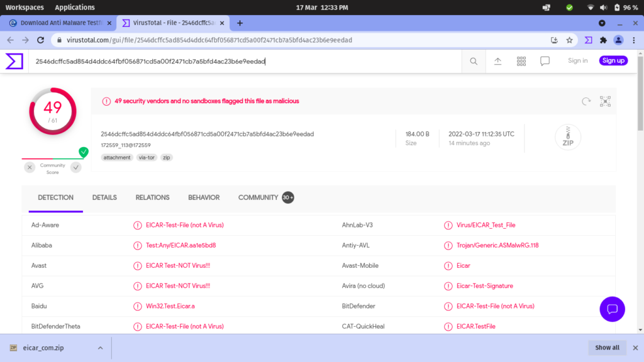
Task: Open the floating chat bubble button
Action: [612, 309]
